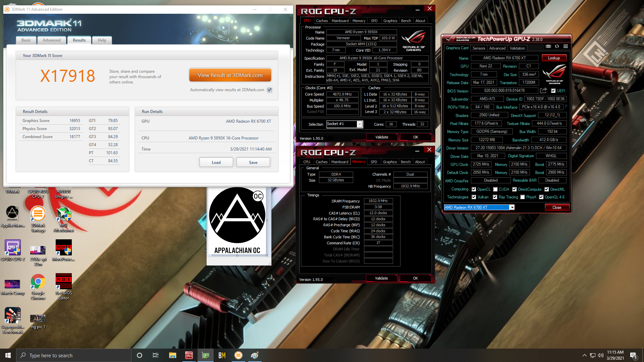Toggle automatically view results at 3DMark.com

[269, 90]
